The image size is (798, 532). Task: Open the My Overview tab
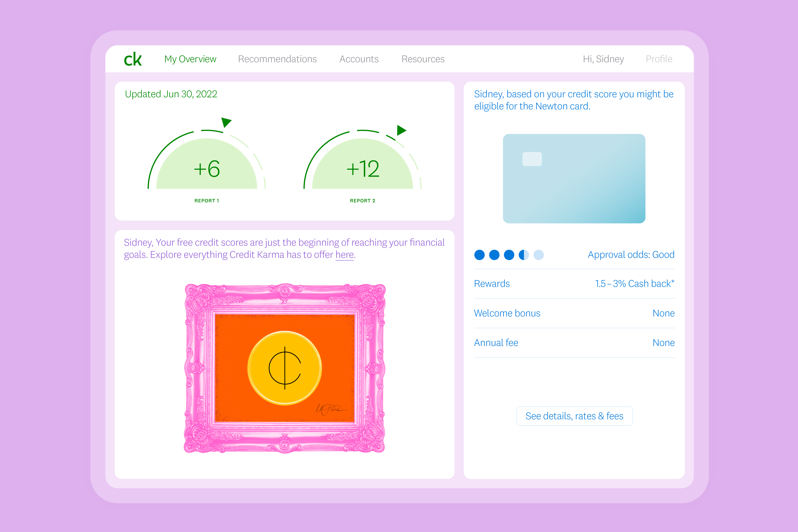coord(190,59)
